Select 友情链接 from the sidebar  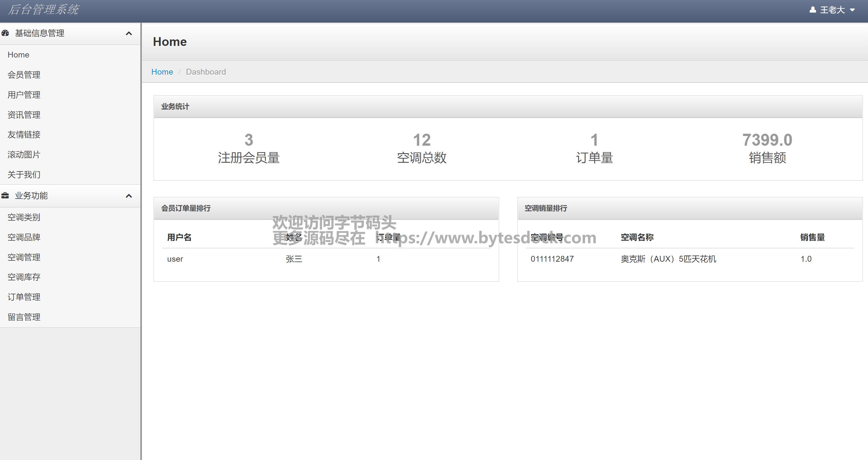point(24,135)
